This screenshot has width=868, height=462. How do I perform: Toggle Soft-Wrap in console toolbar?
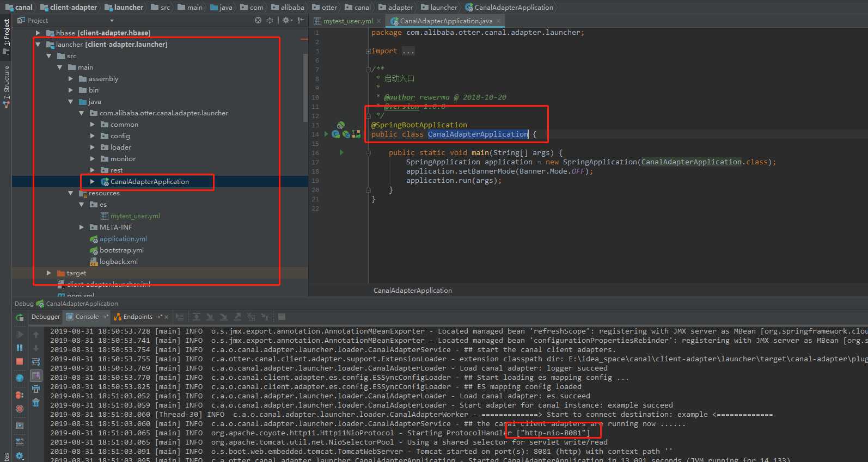36,361
